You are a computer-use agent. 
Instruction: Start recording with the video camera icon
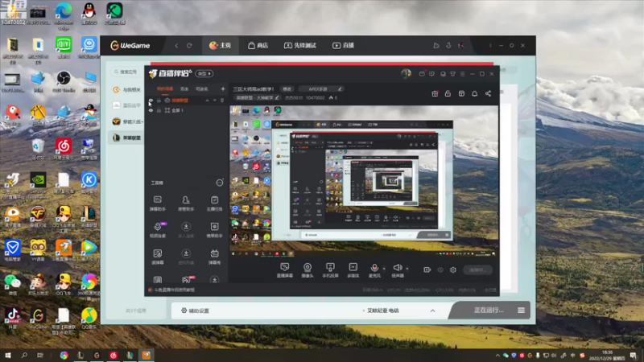pyautogui.click(x=427, y=269)
